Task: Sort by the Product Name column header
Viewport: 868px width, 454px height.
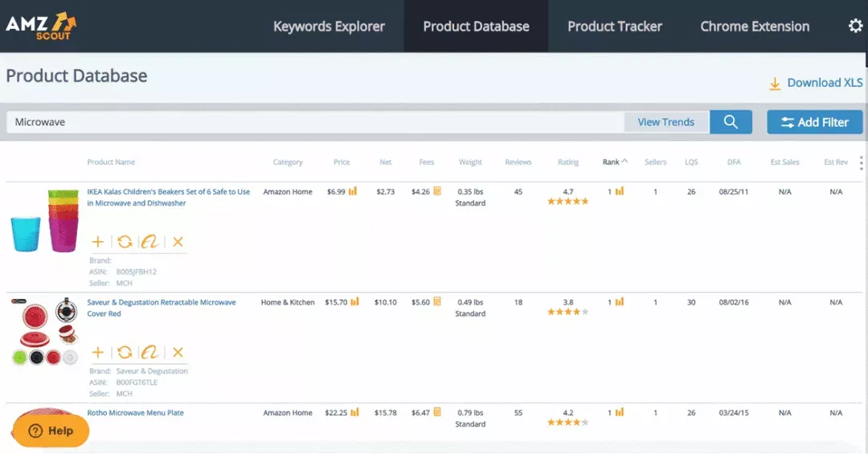Action: click(111, 162)
